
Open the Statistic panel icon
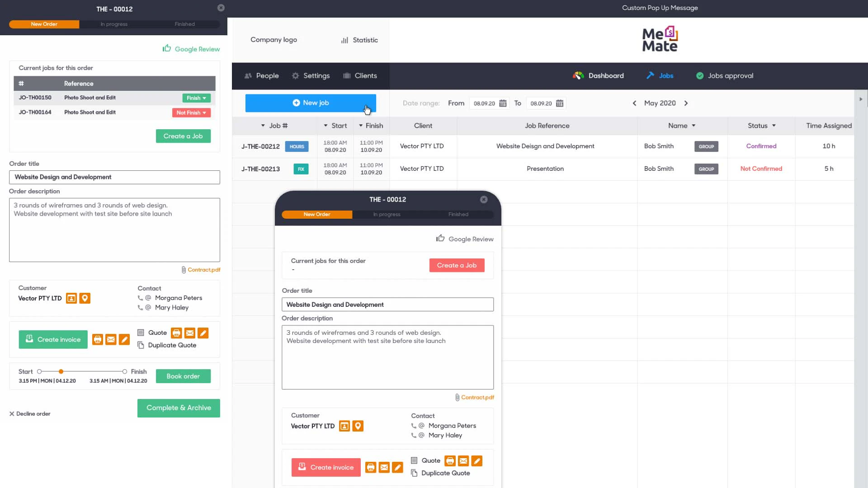[x=344, y=40]
